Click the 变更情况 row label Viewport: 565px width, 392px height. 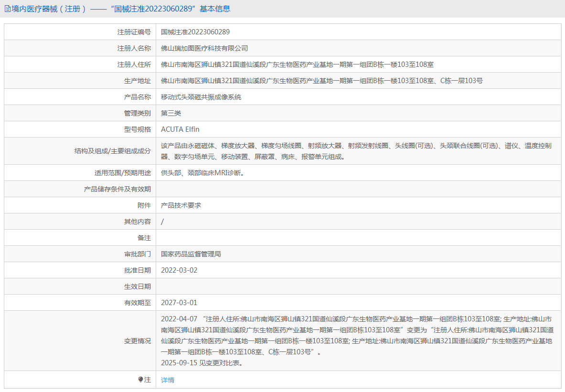click(138, 341)
